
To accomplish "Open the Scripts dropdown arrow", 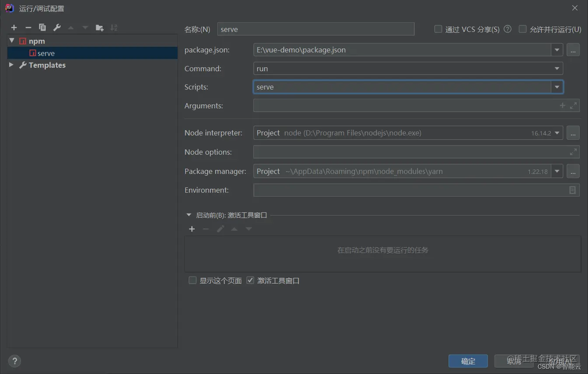I will coord(557,87).
